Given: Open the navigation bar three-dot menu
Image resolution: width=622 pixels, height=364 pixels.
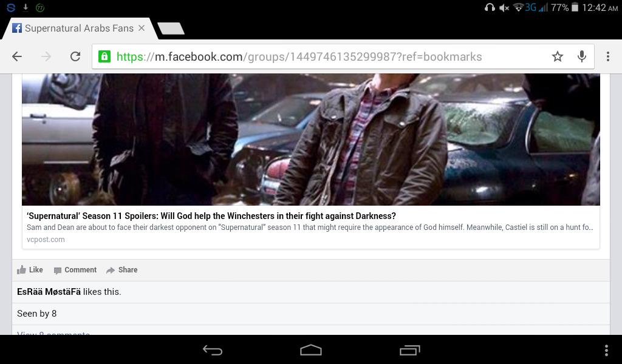Looking at the screenshot, I should pyautogui.click(x=606, y=350).
